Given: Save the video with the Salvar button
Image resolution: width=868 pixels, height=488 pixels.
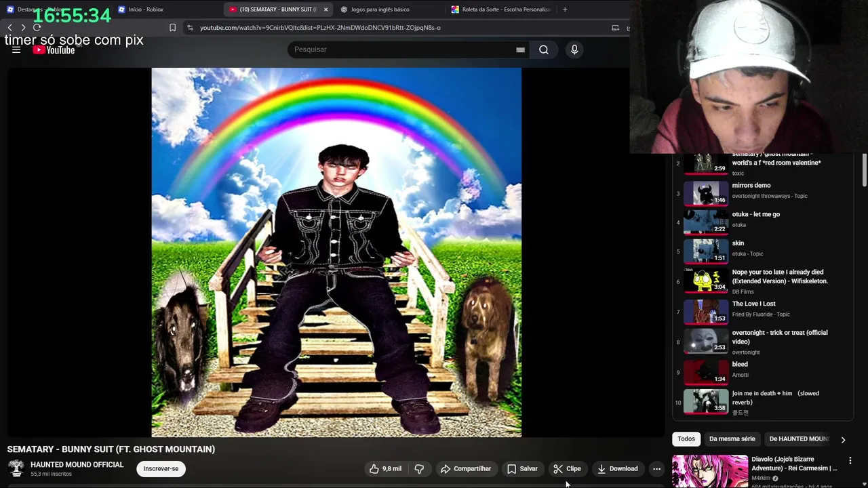Looking at the screenshot, I should pos(522,469).
